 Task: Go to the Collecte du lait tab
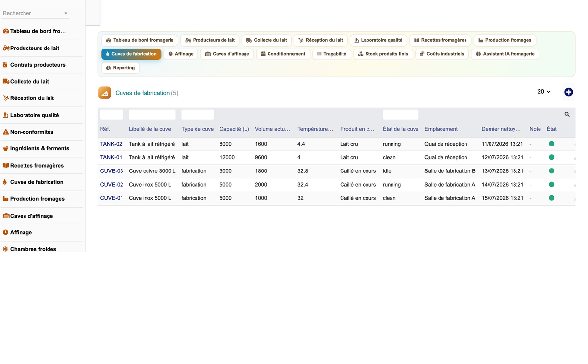267,40
